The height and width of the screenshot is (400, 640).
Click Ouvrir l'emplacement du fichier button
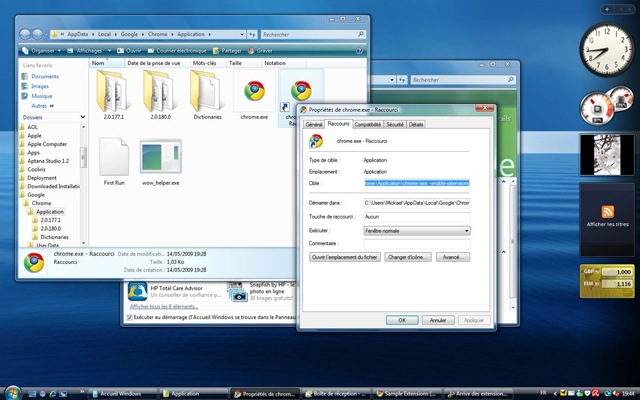point(345,257)
